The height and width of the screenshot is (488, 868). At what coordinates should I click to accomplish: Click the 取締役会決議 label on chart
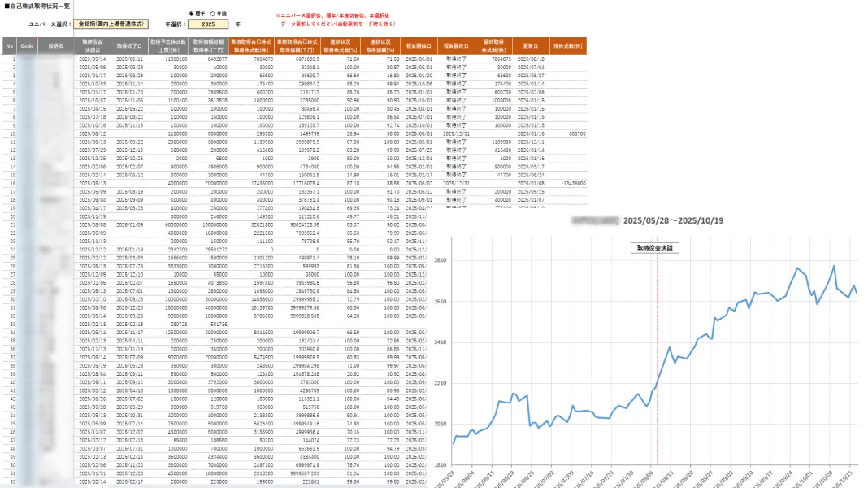tap(655, 247)
